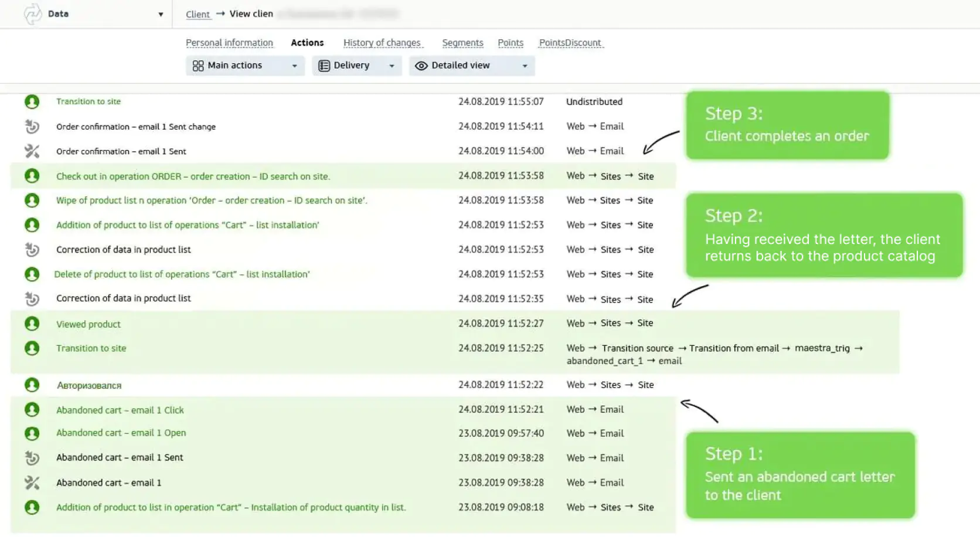The height and width of the screenshot is (537, 980).
Task: Click the Undistributed channel value
Action: 594,102
